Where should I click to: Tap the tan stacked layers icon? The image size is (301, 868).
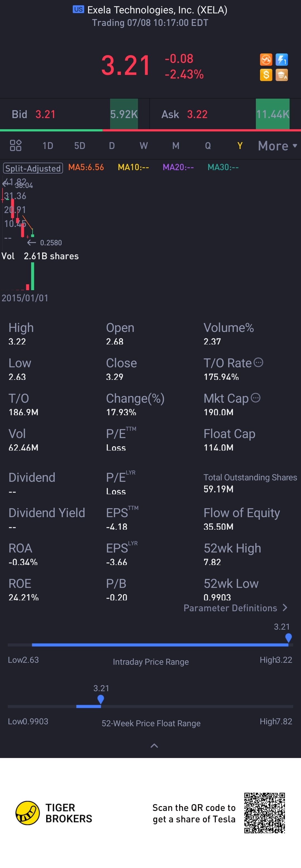(282, 75)
